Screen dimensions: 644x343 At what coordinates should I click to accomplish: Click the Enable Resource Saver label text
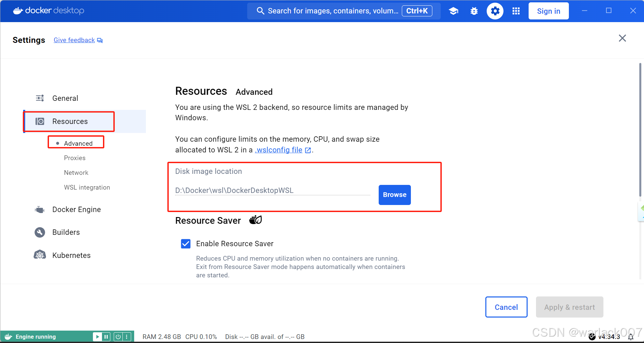tap(235, 244)
